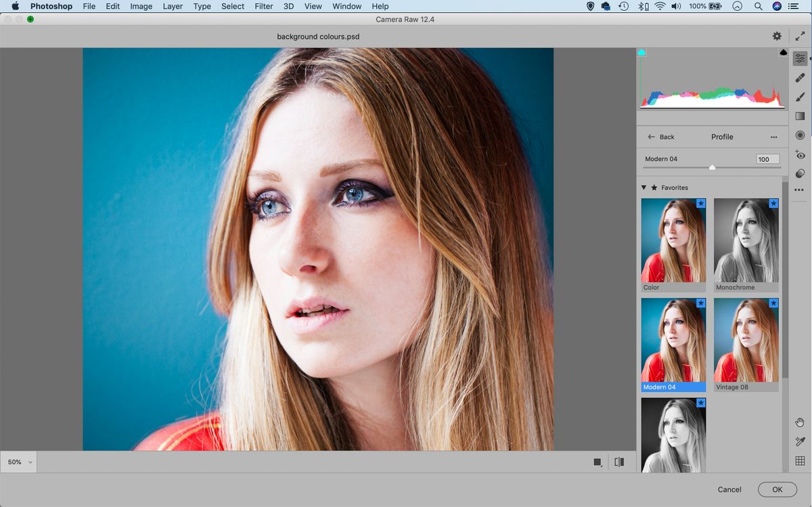Select the Radial Filter tool
Screen dimensions: 812x507
click(x=800, y=135)
